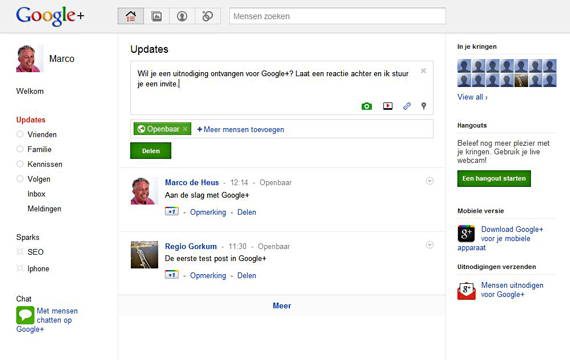
Task: Add location with the pin icon
Action: (424, 106)
